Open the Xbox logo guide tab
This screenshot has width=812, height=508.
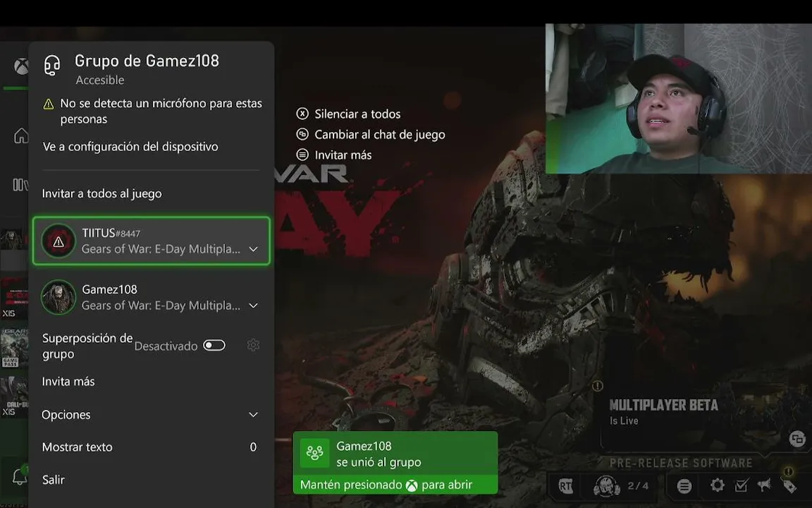[21, 66]
